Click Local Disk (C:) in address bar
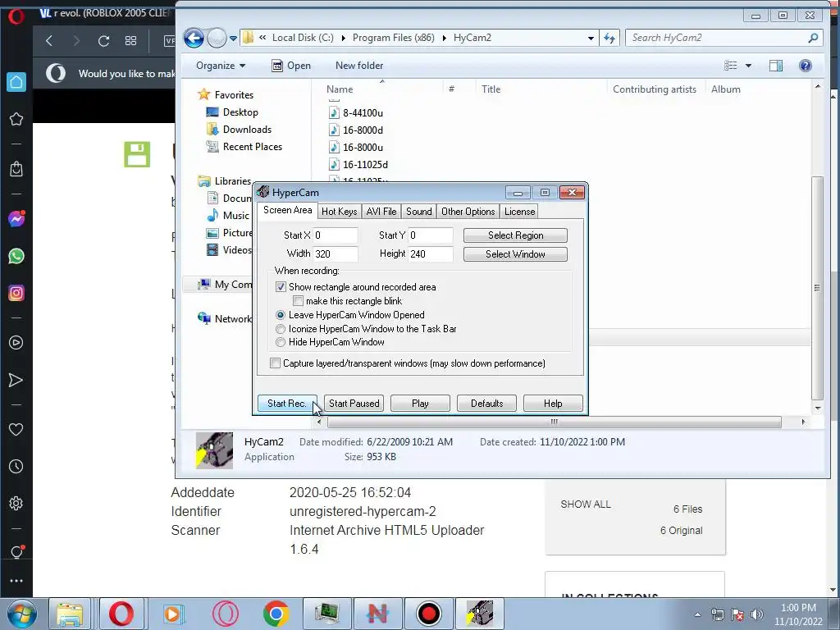 coord(303,38)
